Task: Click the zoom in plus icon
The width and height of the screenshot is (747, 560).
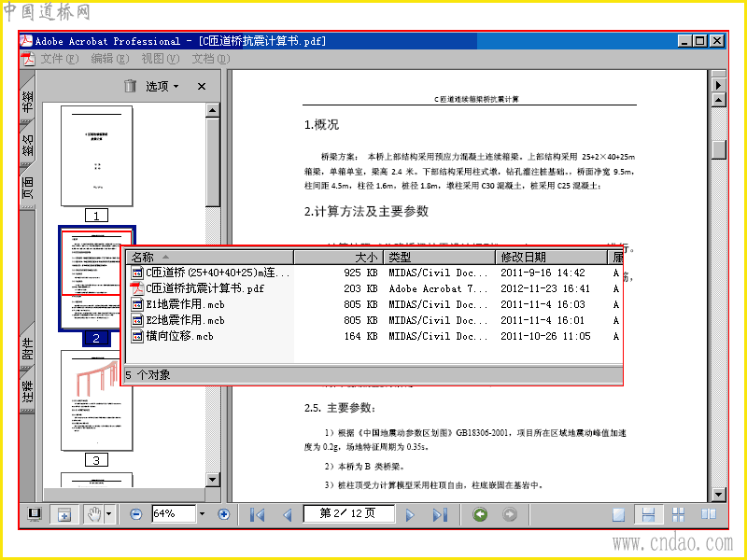Action: click(223, 514)
